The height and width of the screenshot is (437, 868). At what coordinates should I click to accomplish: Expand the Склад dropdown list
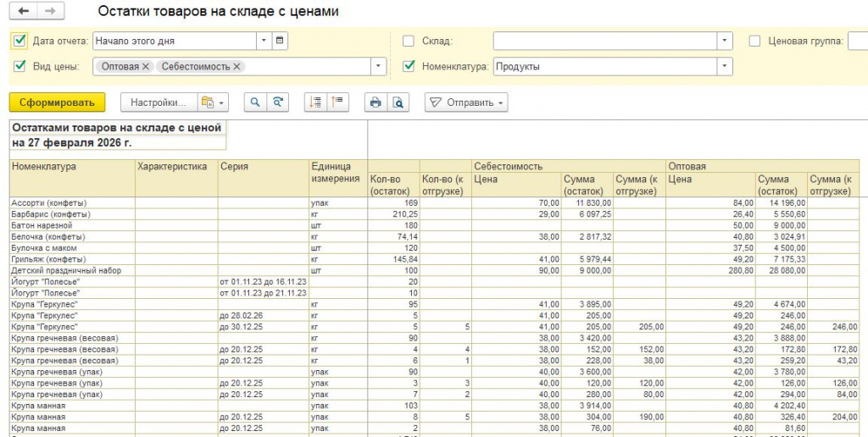click(725, 40)
